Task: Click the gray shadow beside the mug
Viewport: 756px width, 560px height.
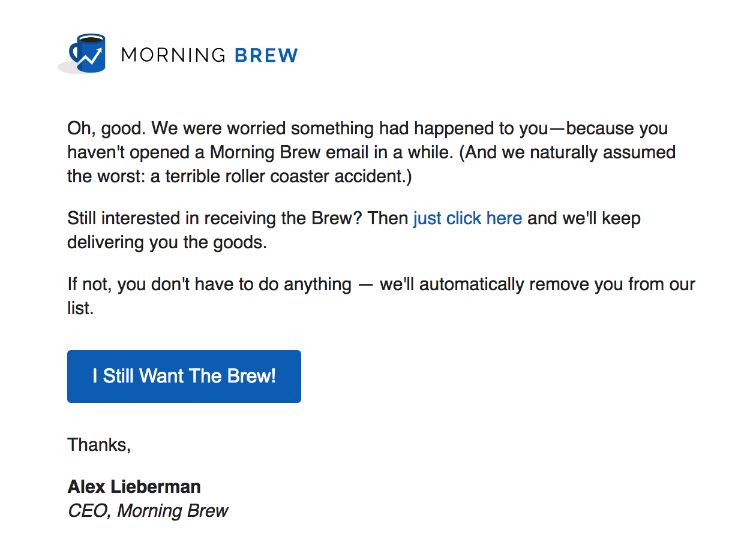Action: [x=67, y=68]
